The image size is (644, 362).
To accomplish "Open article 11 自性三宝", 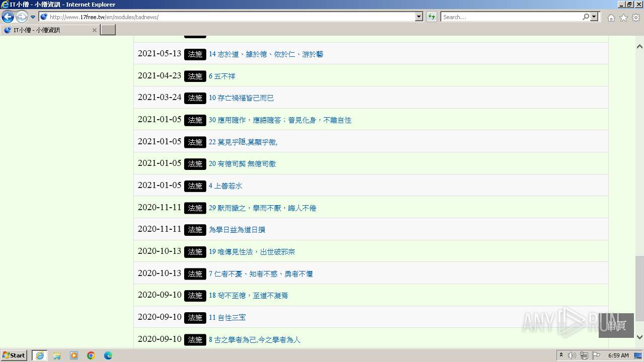I will pyautogui.click(x=227, y=318).
